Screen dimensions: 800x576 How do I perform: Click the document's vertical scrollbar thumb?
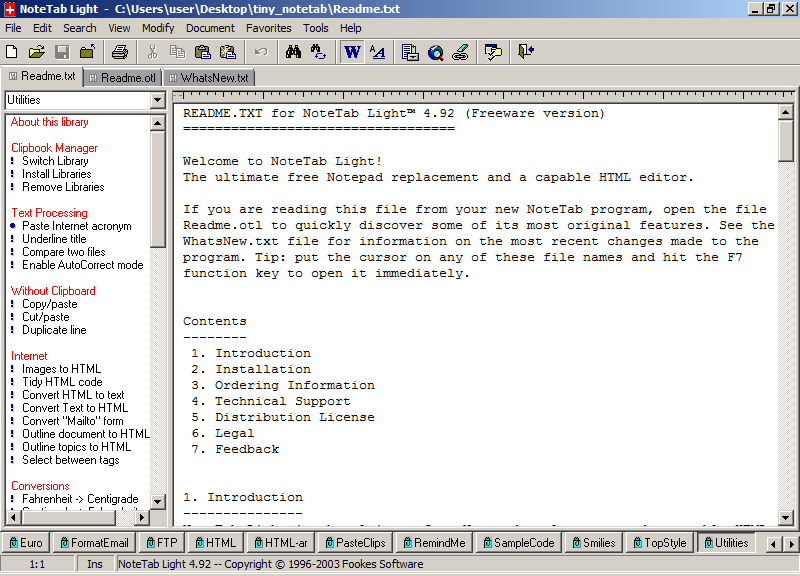786,140
